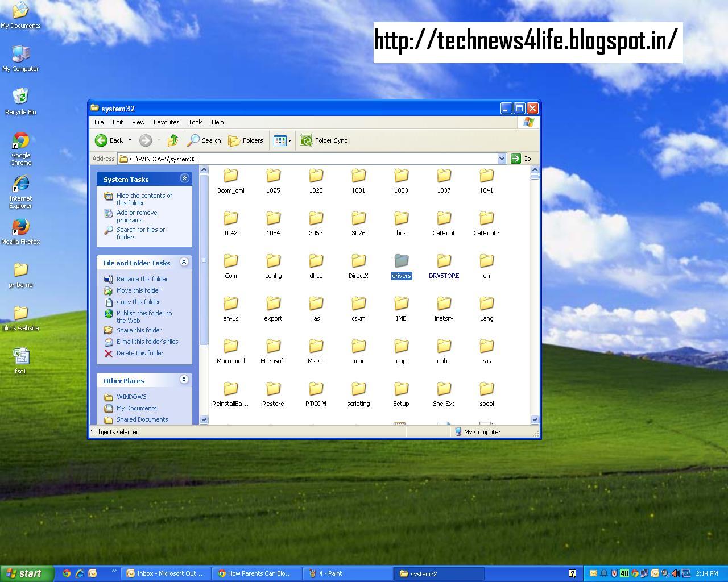Open the File menu
728x582 pixels.
click(x=99, y=122)
